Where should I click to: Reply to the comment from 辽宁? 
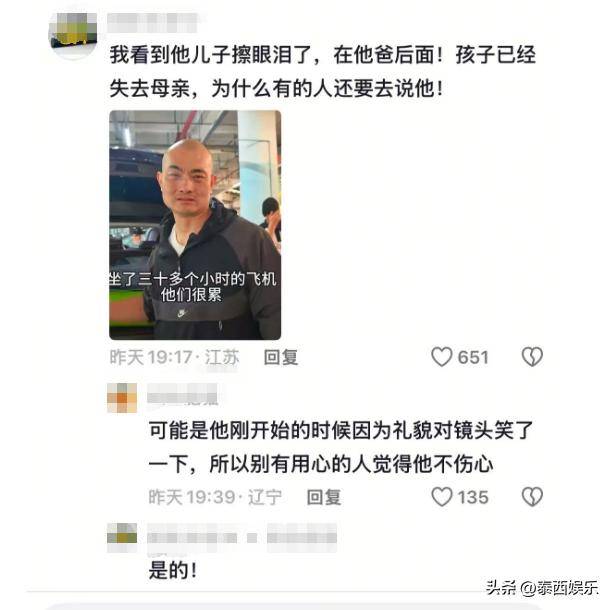[324, 497]
